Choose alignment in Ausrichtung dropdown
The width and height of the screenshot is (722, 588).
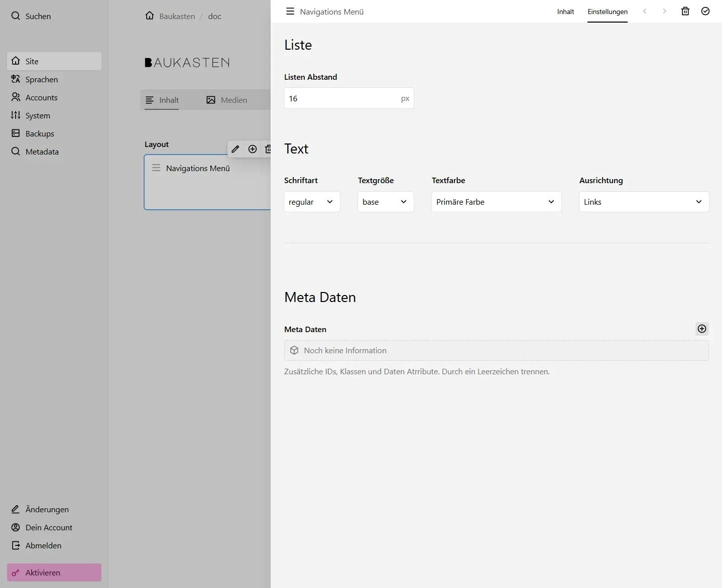pos(644,202)
